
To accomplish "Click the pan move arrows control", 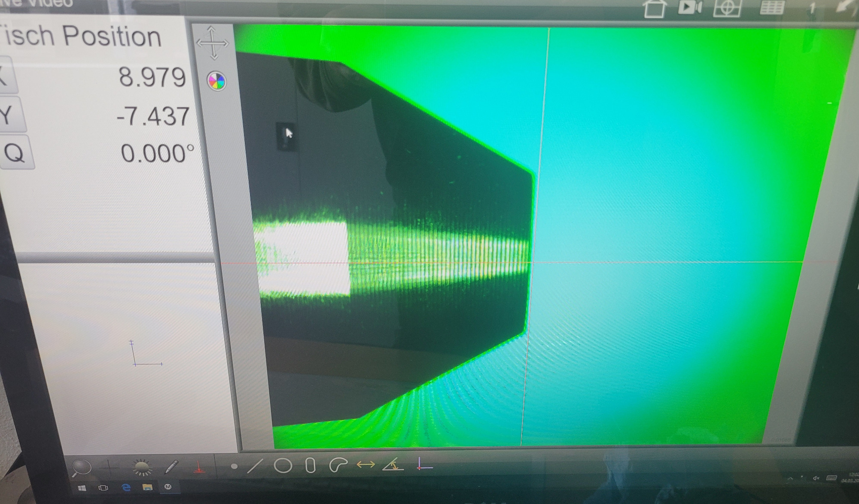I will coord(213,43).
